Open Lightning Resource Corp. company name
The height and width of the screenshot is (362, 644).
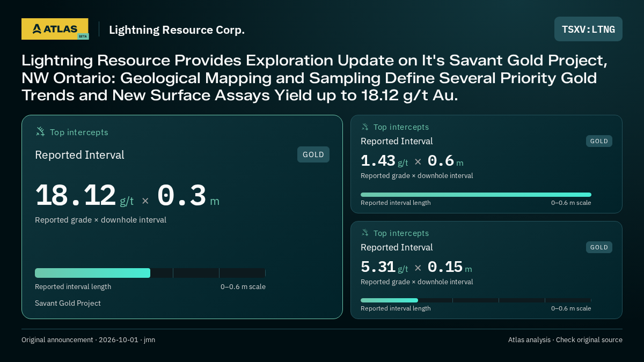coord(177,30)
